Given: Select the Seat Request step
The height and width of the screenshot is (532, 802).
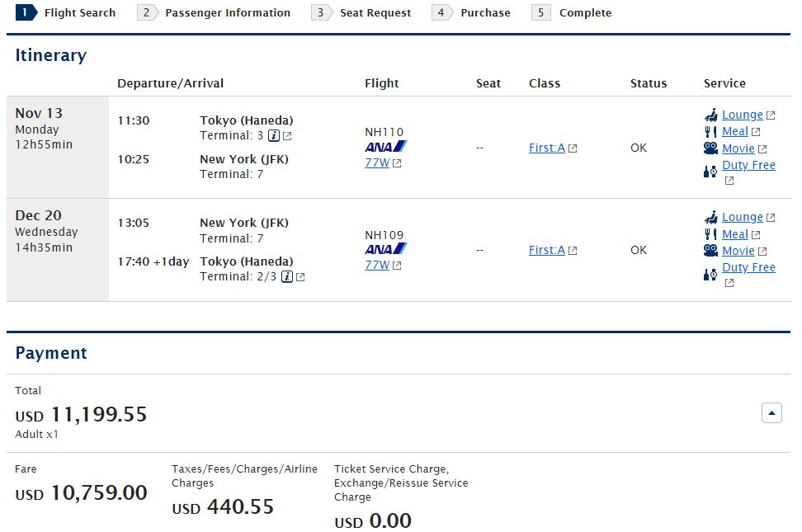Looking at the screenshot, I should tap(361, 12).
